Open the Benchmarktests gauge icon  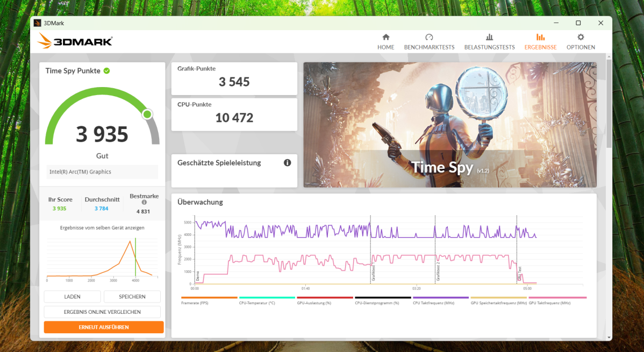pos(429,37)
